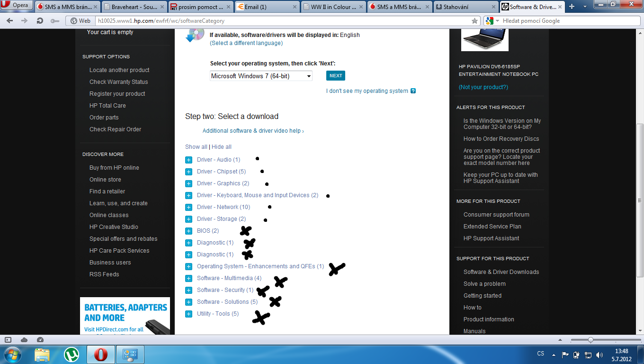Go forward to the next page
Screen dimensions: 644x364
tap(23, 21)
